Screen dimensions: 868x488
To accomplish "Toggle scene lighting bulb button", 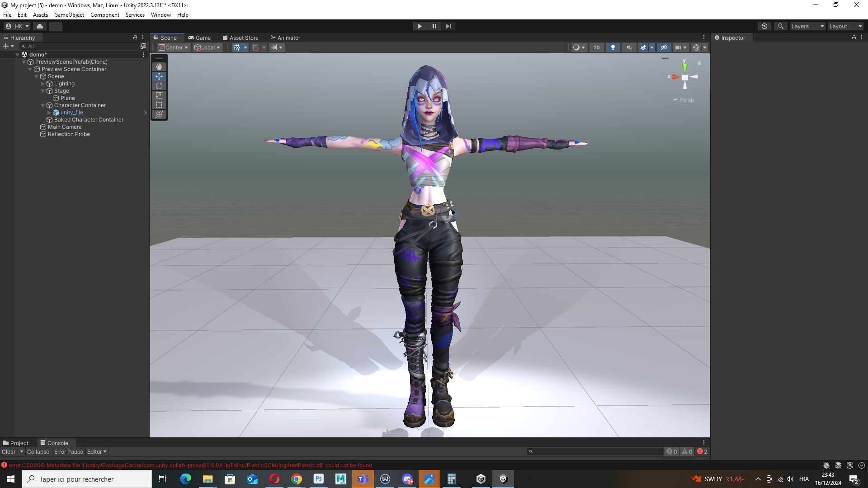I will click(613, 47).
